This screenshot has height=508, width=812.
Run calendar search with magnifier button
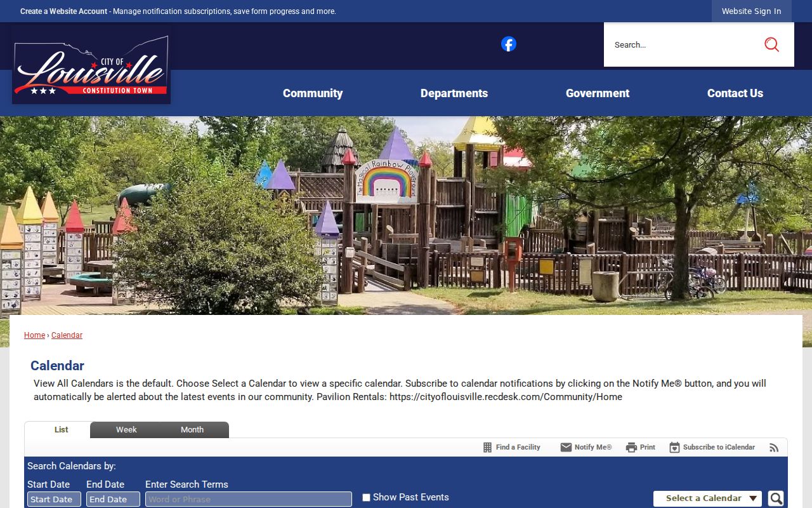click(775, 498)
